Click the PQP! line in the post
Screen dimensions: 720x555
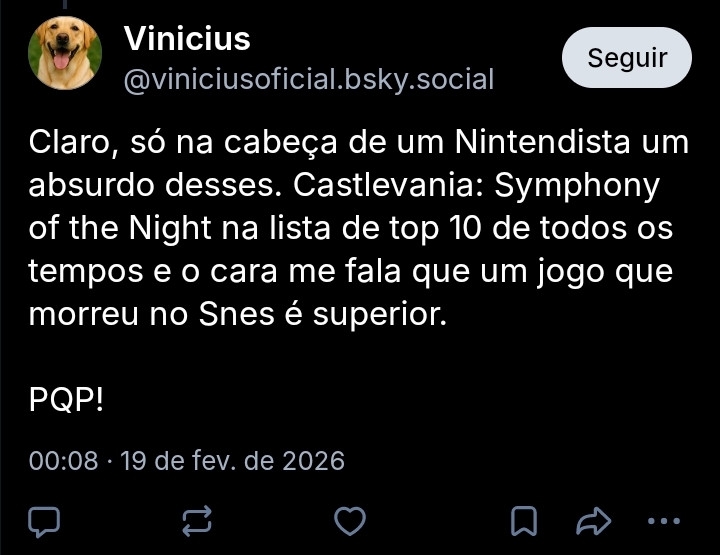(66, 401)
